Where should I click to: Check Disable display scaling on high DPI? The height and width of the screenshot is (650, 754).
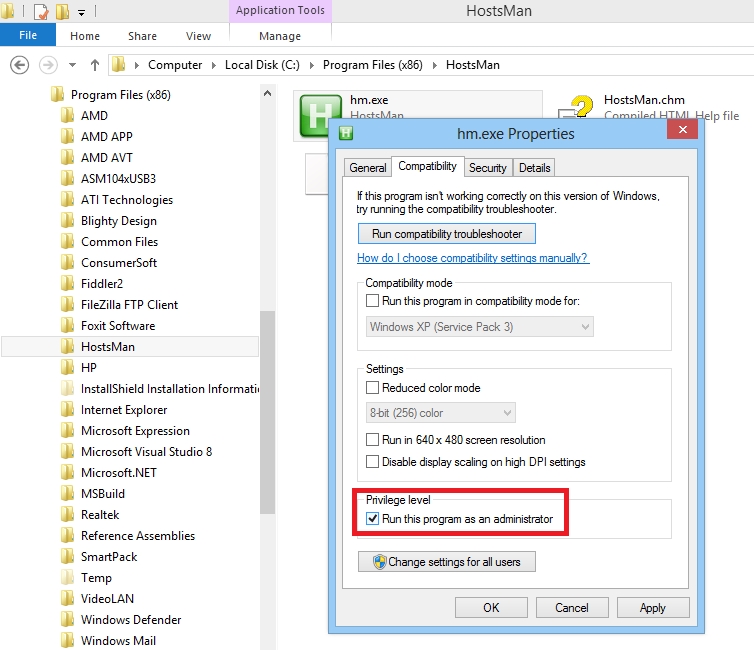372,462
